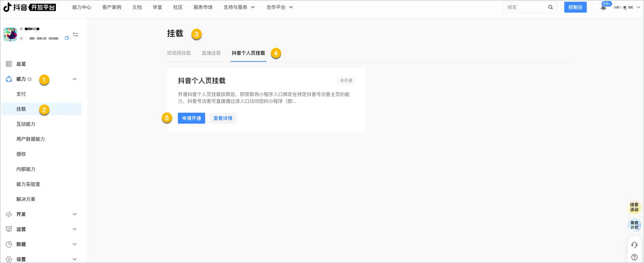Click the 控制台 button
644x263 pixels.
coord(575,7)
